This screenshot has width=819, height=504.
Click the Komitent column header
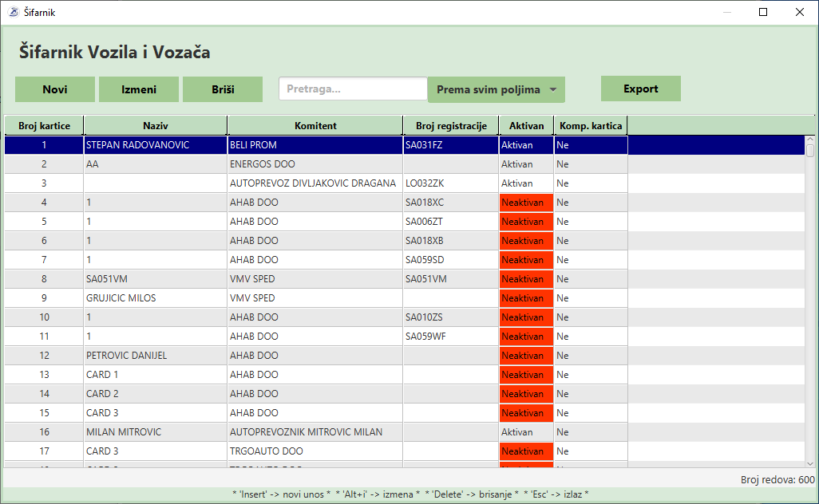tap(315, 126)
